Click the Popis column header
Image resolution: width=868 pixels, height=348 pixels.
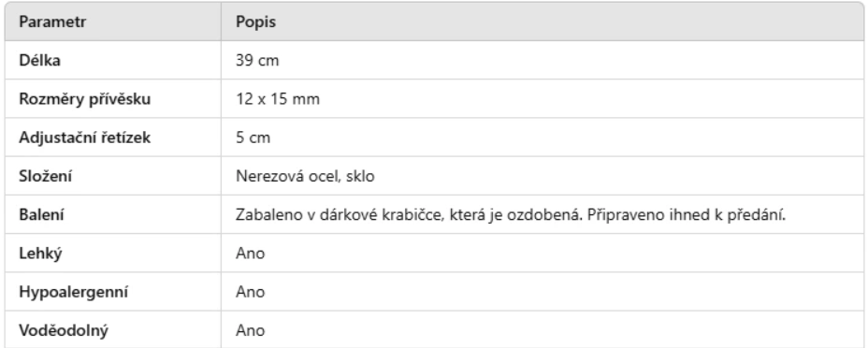[x=255, y=22]
